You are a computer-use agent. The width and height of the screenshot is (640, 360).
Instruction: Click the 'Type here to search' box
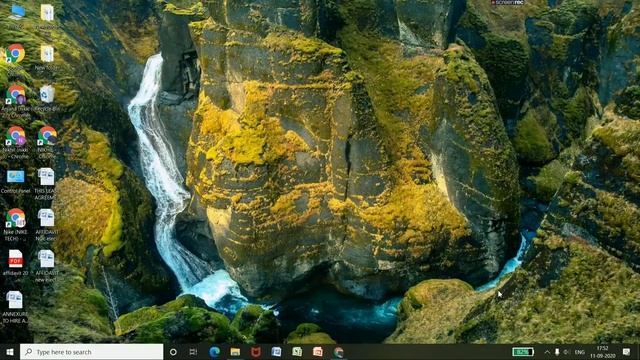(x=91, y=352)
